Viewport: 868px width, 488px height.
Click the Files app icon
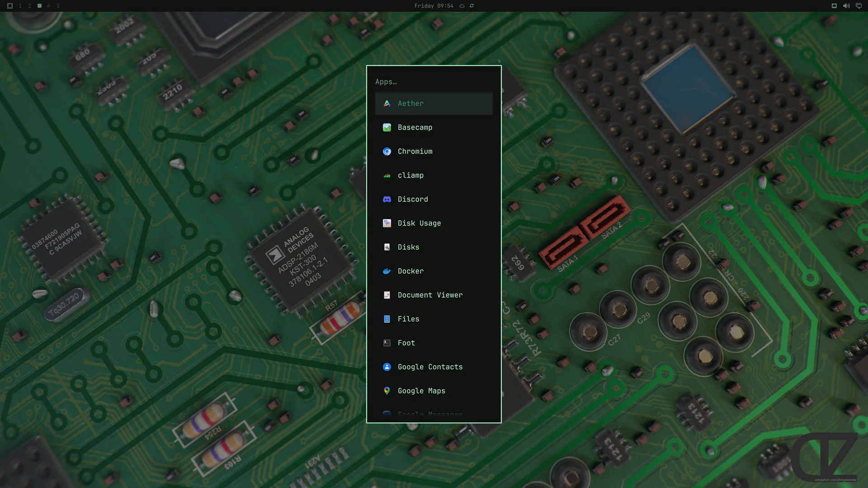tap(387, 319)
